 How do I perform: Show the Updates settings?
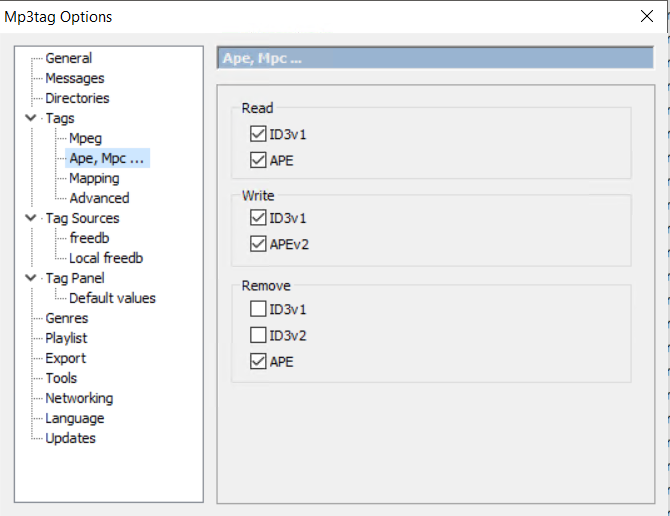click(70, 438)
